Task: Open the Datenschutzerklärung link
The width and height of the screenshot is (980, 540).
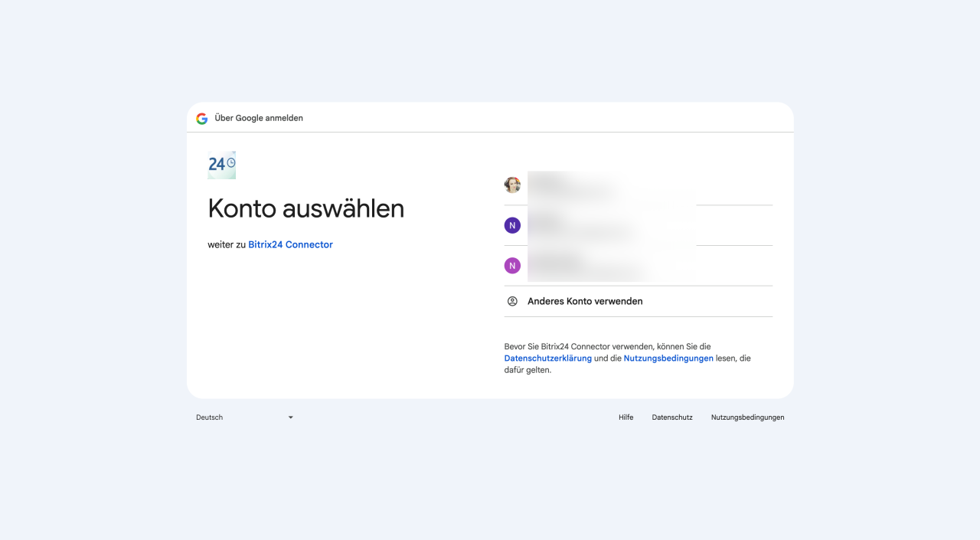Action: 548,358
